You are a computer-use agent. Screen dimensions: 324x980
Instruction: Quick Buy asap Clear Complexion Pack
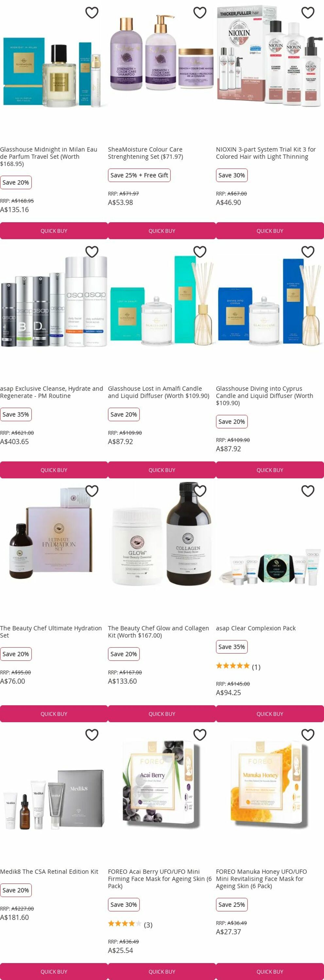coord(270,714)
